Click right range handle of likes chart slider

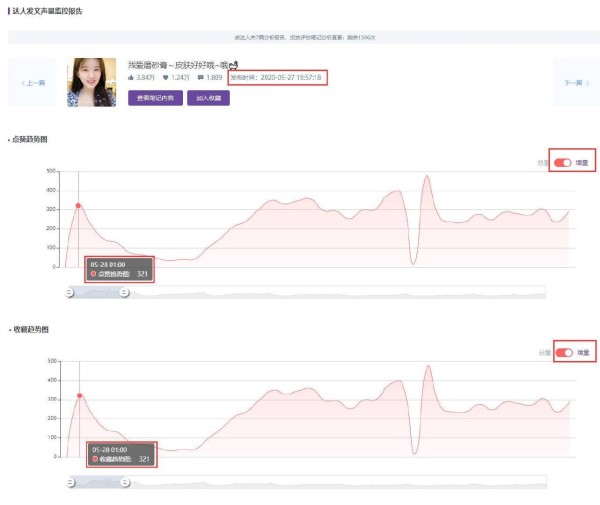125,292
